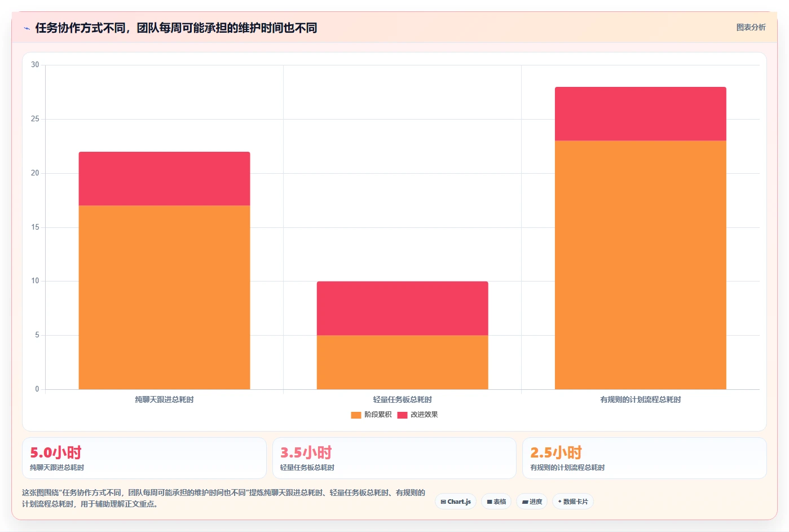Click the red segment of 纯聊天跟进总耗时 bar
Screen dimensions: 789x532
click(164, 179)
